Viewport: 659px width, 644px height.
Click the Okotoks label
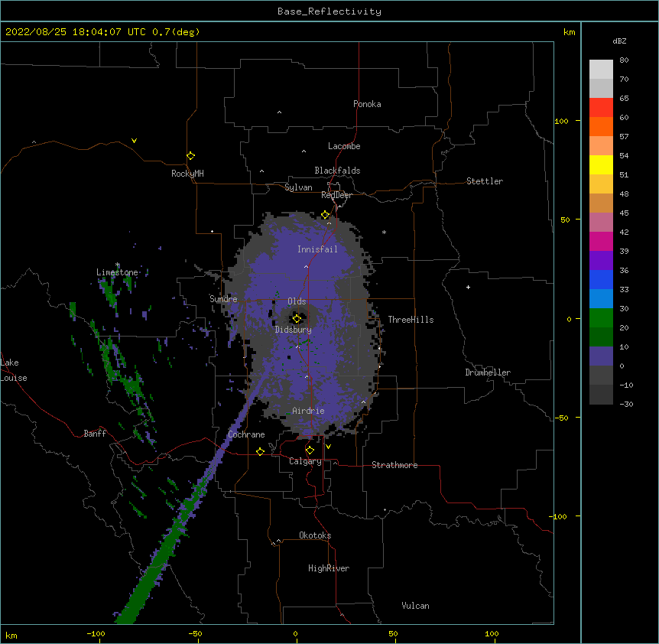click(315, 535)
